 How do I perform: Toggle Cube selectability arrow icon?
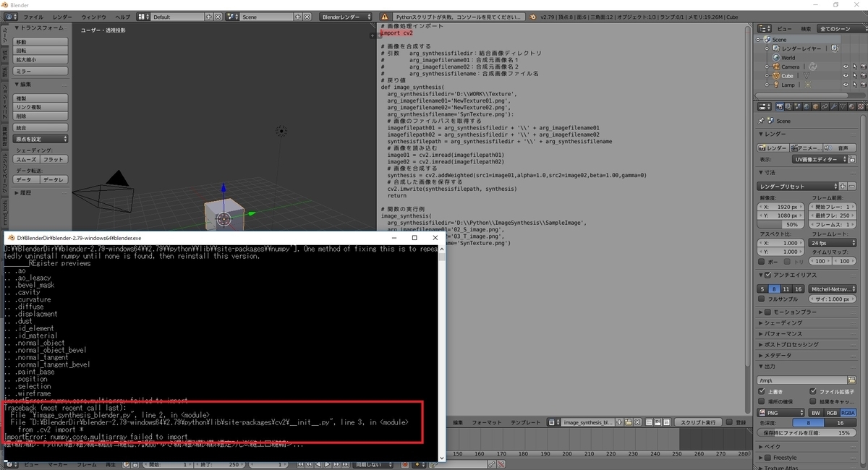coord(854,75)
